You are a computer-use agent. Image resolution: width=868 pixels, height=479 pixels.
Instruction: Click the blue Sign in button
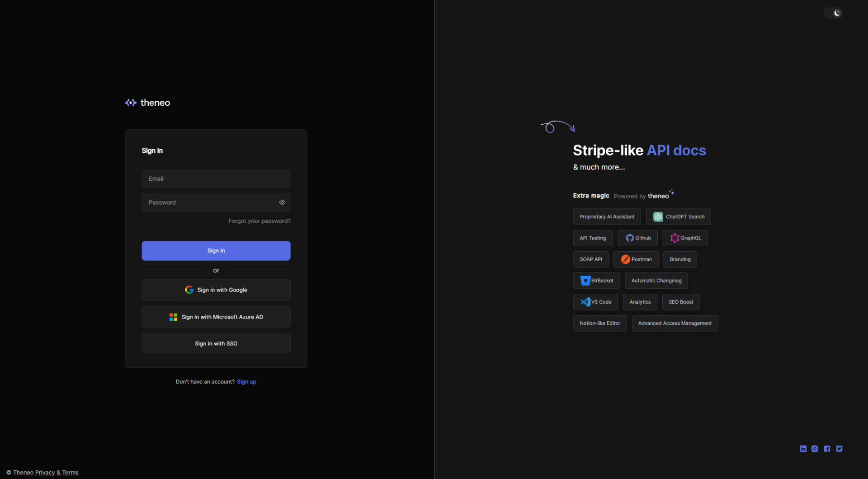tap(216, 251)
